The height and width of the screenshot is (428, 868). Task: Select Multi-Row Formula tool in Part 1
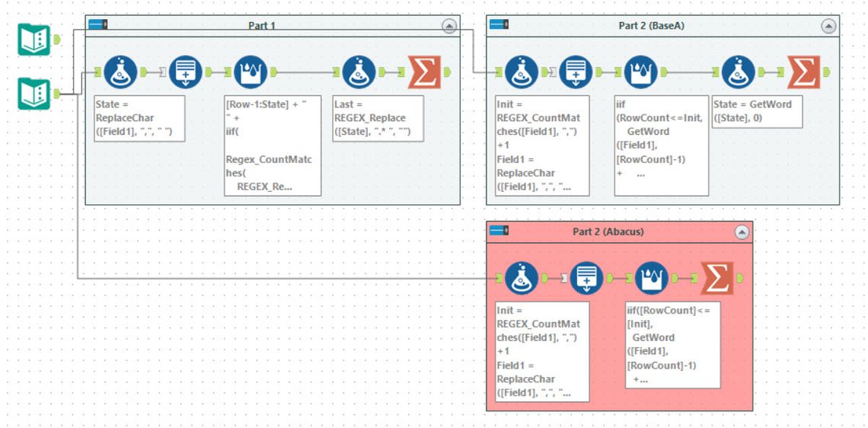pyautogui.click(x=251, y=72)
